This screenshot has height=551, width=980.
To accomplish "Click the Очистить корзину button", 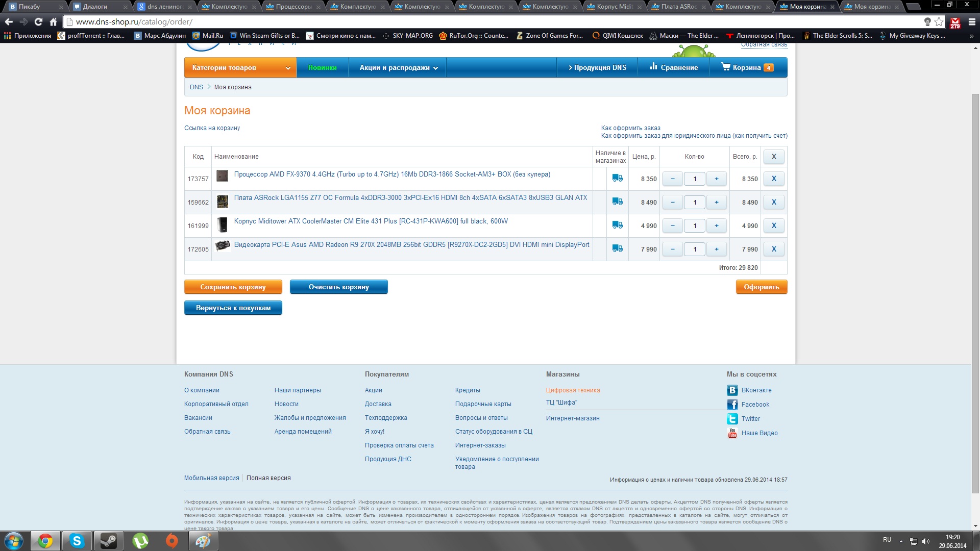I will pos(338,287).
